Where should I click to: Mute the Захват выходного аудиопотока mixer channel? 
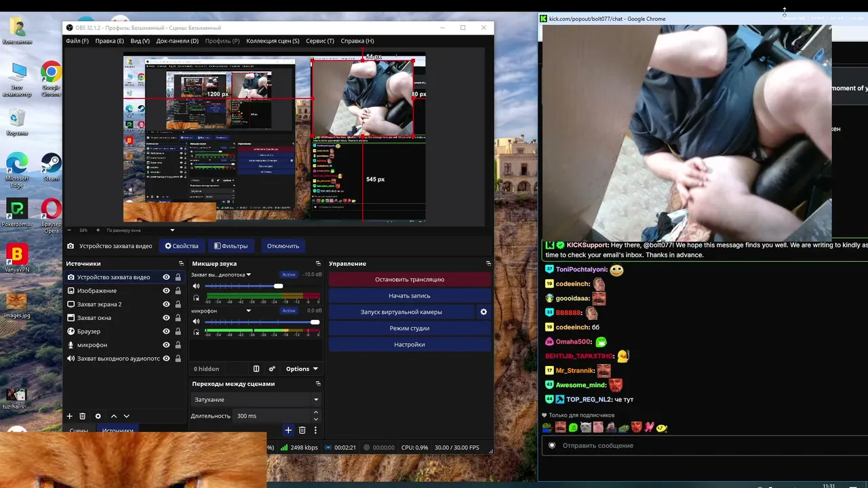(197, 286)
